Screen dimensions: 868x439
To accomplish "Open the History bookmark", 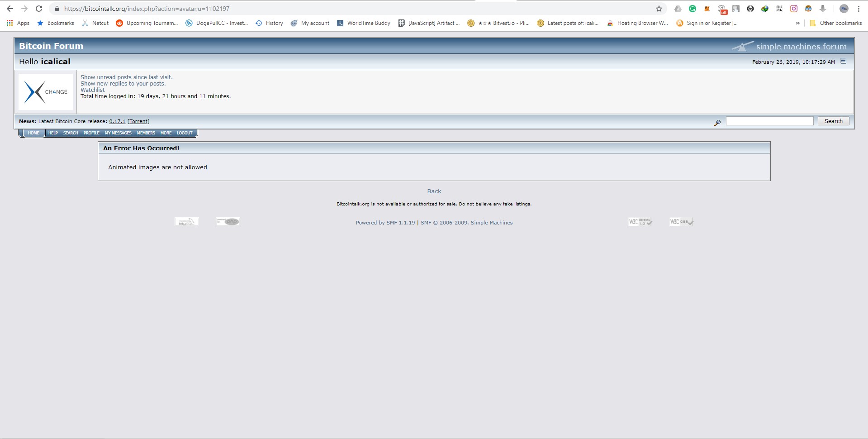I will point(269,23).
